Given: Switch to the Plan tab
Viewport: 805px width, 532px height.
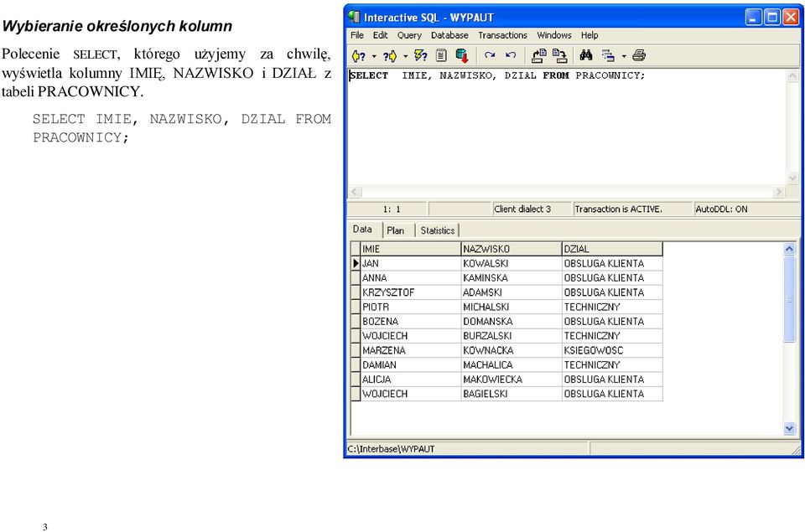Looking at the screenshot, I should coord(395,230).
